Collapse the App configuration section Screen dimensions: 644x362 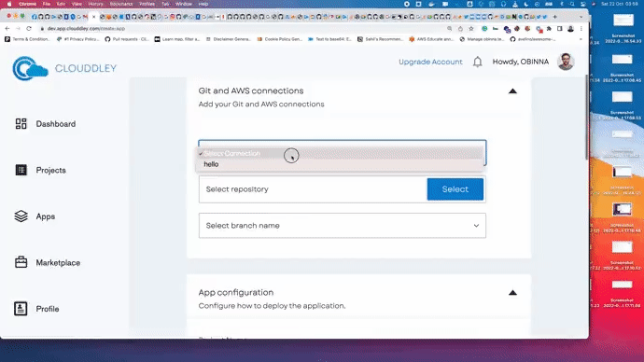pos(512,293)
